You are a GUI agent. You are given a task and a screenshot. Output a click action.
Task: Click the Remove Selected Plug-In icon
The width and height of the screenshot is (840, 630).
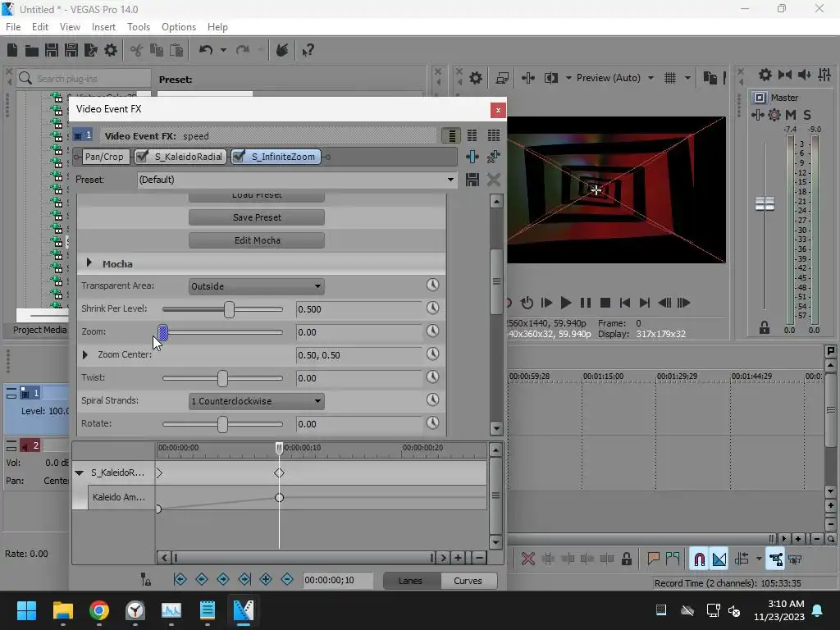coord(493,157)
